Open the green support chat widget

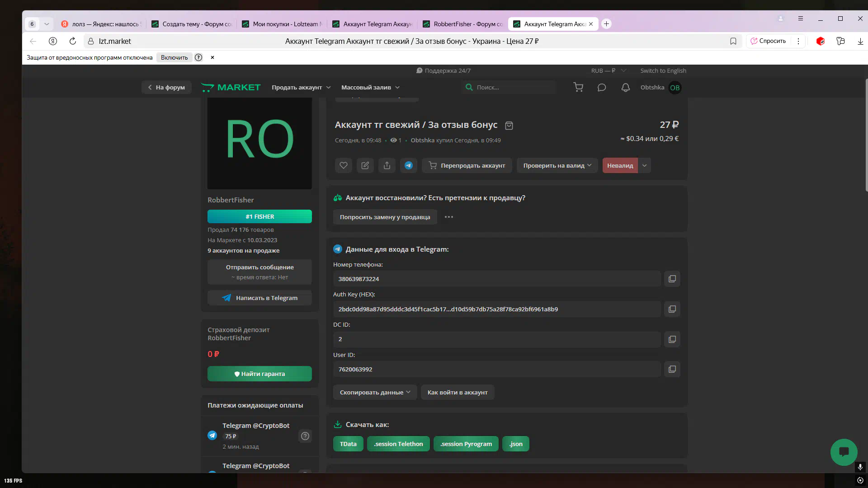tap(844, 452)
